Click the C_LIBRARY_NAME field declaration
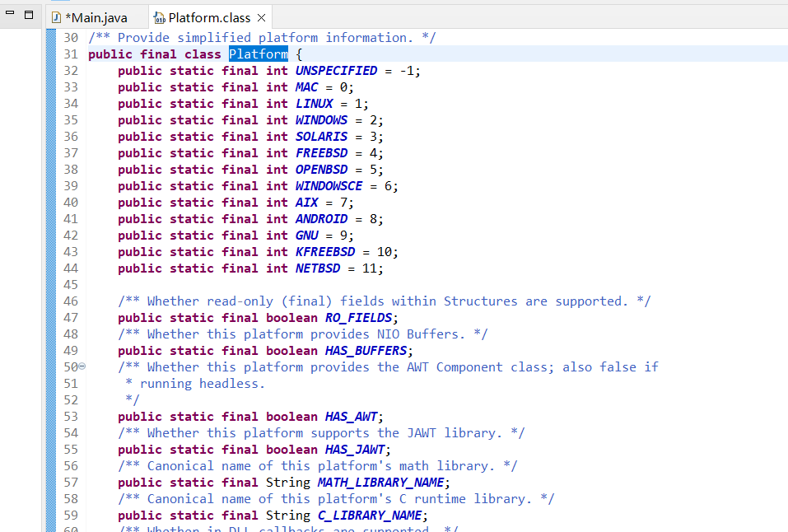Viewport: 788px width, 532px height. 371,515
